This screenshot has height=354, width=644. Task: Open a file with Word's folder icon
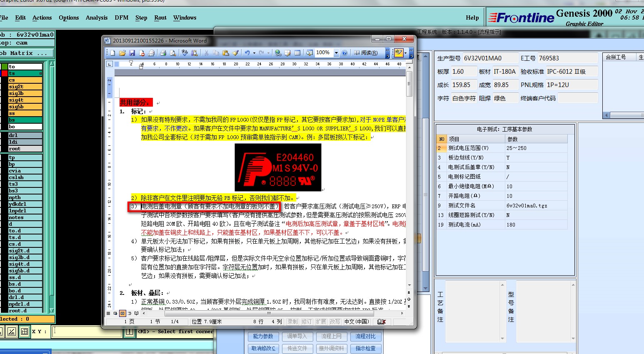pyautogui.click(x=122, y=53)
